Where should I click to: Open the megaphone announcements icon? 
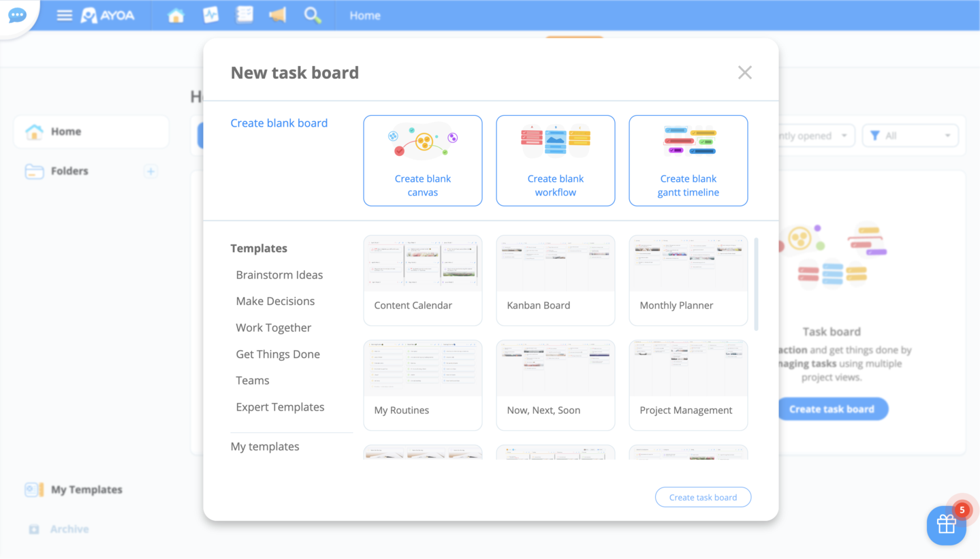(278, 15)
